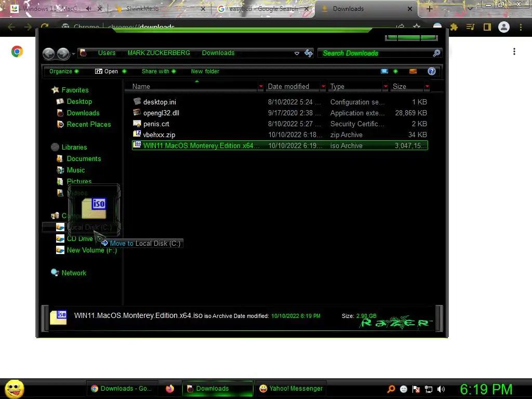Open a new Chrome tab
Image resolution: width=532 pixels, height=399 pixels.
(429, 9)
